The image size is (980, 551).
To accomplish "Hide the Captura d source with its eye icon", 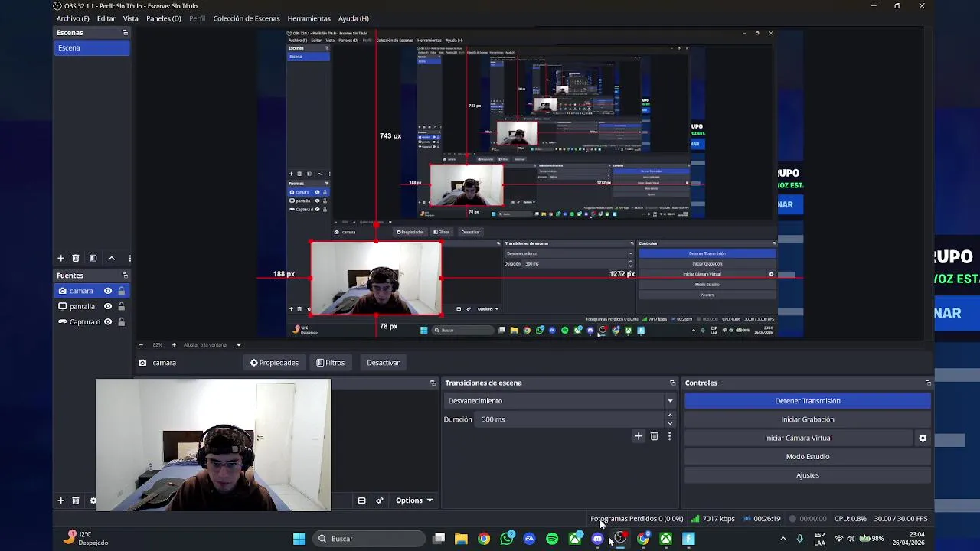I will [108, 321].
